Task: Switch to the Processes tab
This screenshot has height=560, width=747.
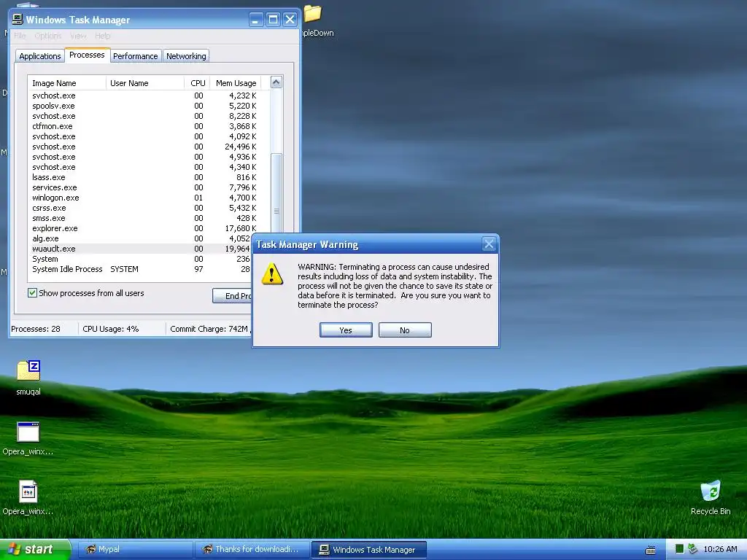Action: [87, 55]
